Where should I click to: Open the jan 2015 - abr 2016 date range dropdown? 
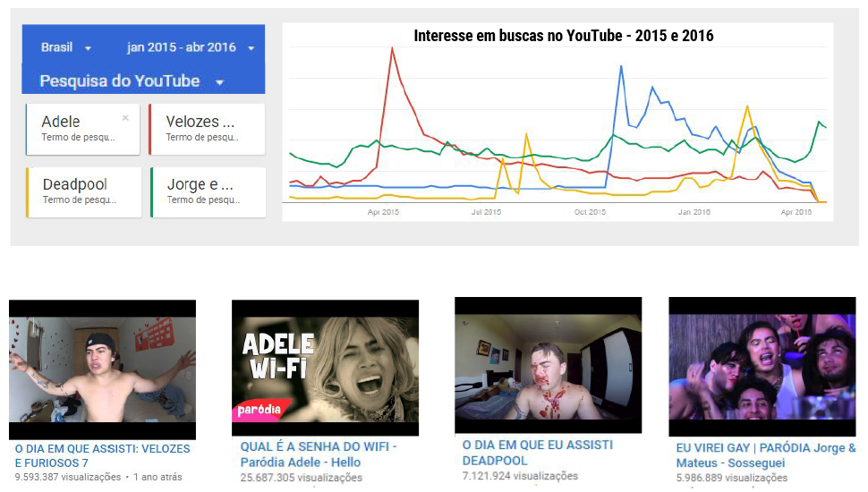click(191, 47)
